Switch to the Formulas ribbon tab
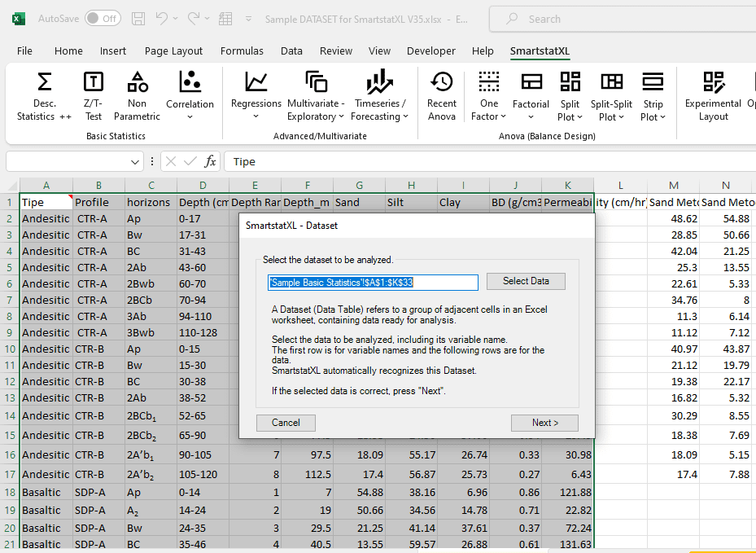756x553 pixels. (242, 50)
